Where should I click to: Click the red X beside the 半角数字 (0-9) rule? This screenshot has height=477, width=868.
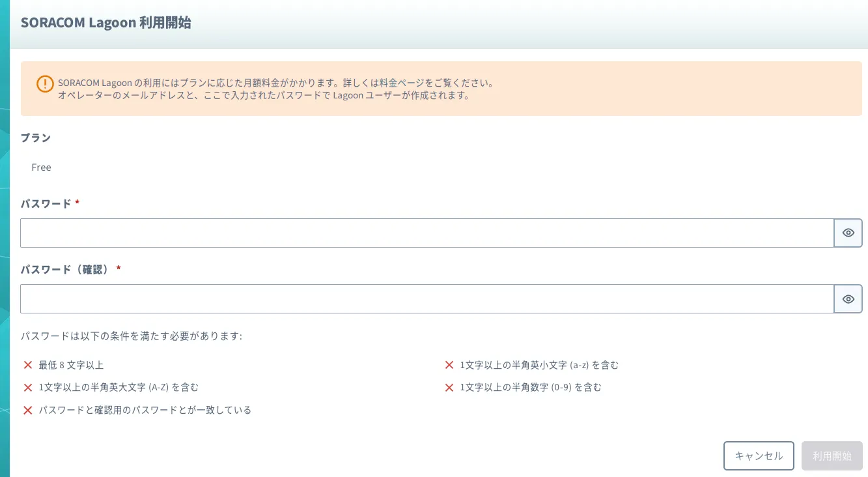point(449,388)
